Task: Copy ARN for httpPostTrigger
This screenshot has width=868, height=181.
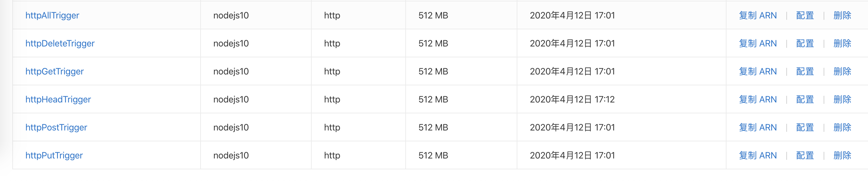Action: pos(758,127)
